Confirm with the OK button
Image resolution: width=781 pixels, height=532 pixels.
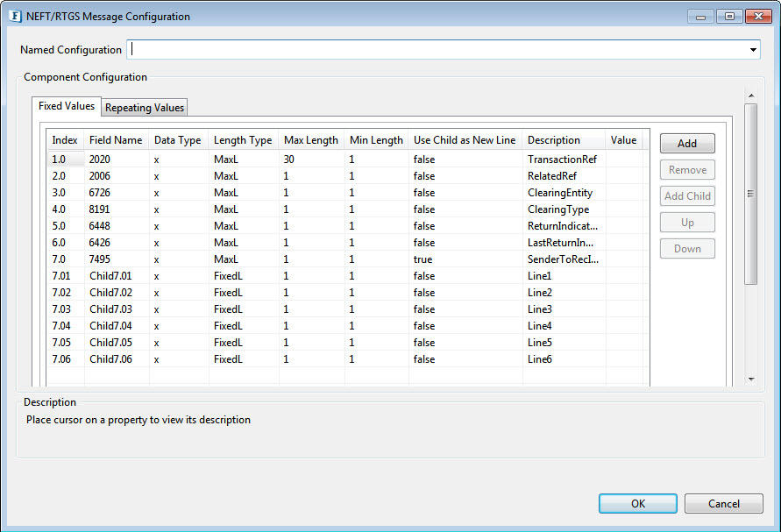[638, 504]
